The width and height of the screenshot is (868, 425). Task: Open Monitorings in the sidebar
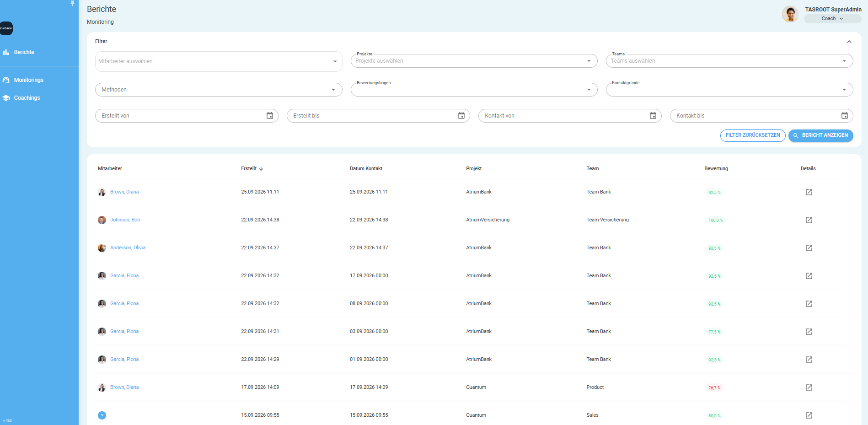pyautogui.click(x=28, y=80)
